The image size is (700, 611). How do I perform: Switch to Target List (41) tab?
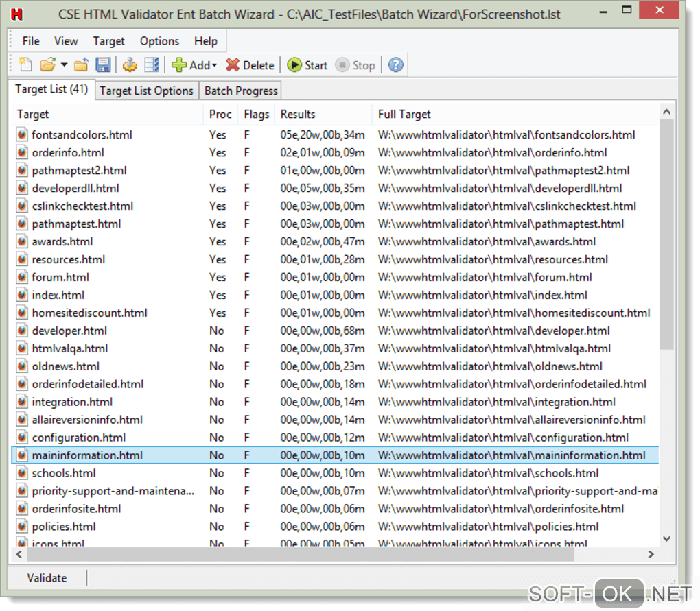click(51, 89)
